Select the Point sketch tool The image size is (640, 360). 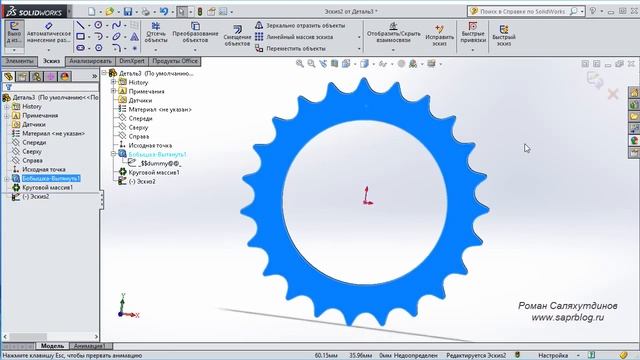click(134, 48)
